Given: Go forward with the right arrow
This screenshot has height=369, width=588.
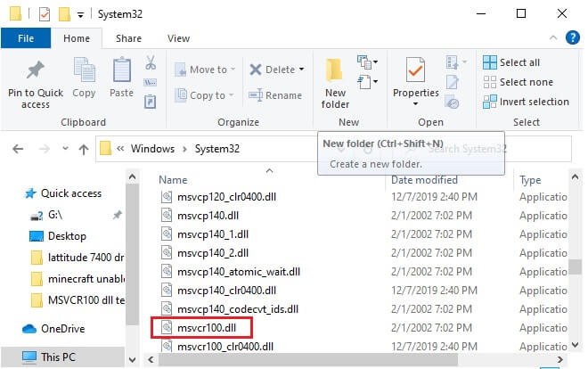Looking at the screenshot, I should [x=45, y=149].
